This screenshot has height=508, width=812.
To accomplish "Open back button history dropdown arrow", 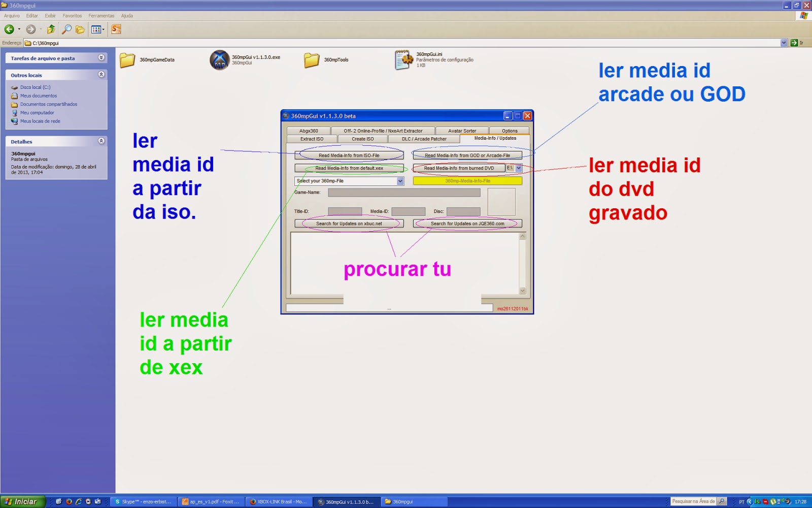I will [19, 29].
